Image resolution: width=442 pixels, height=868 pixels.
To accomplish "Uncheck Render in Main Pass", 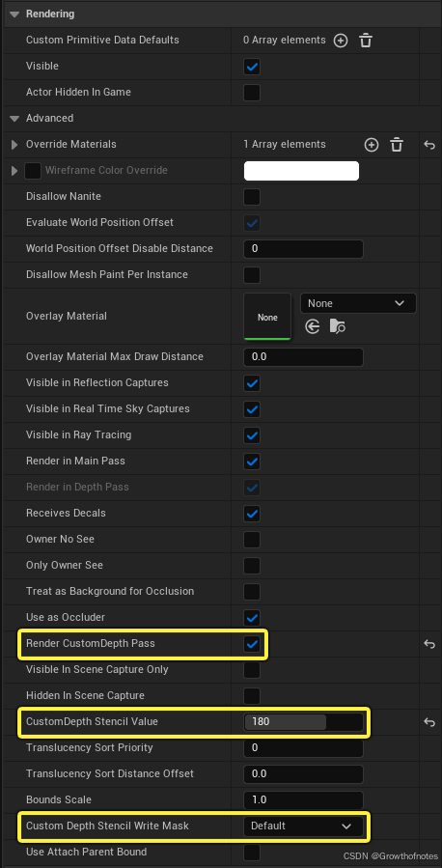I will (x=252, y=462).
